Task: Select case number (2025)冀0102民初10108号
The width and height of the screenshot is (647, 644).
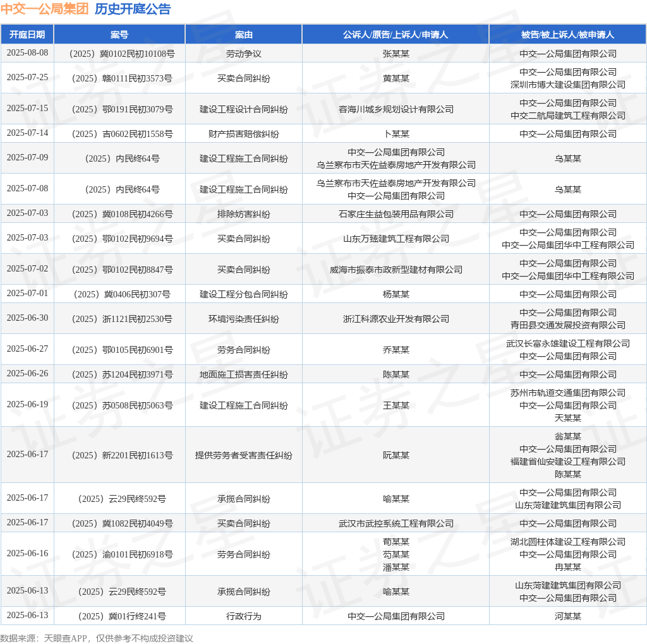Action: [x=119, y=54]
